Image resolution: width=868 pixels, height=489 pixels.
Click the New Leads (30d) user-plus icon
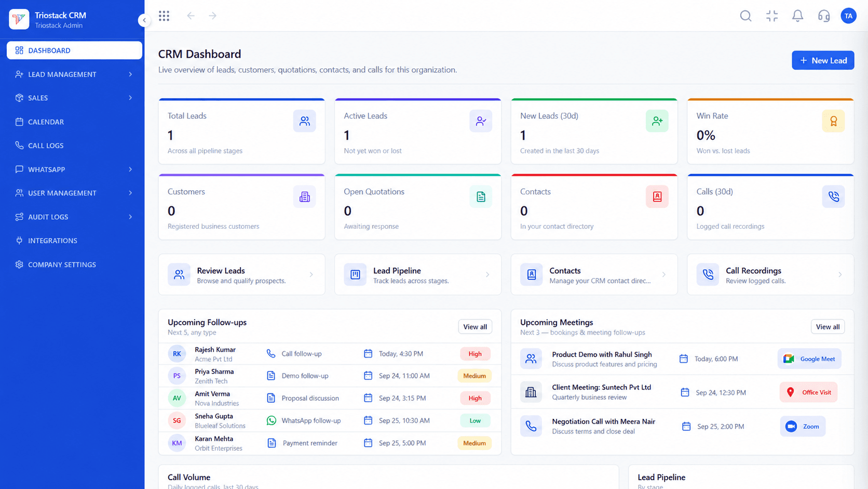point(657,121)
